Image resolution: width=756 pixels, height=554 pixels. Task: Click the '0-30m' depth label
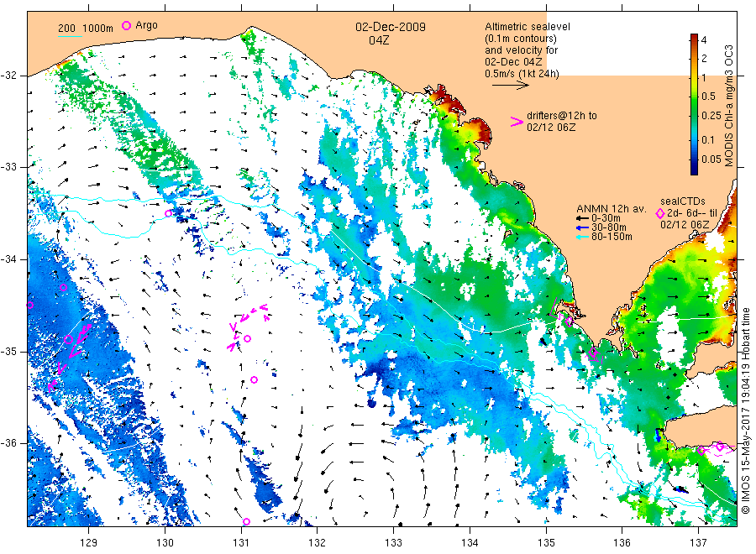(x=606, y=218)
